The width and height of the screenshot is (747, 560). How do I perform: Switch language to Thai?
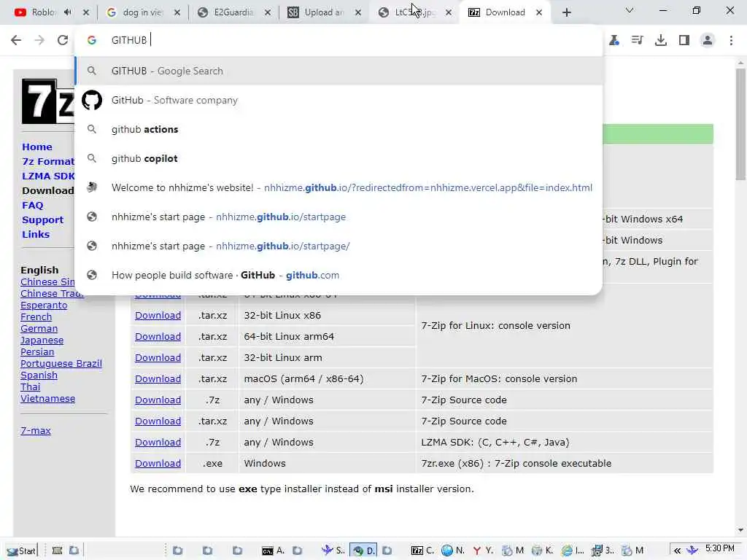[x=31, y=386]
